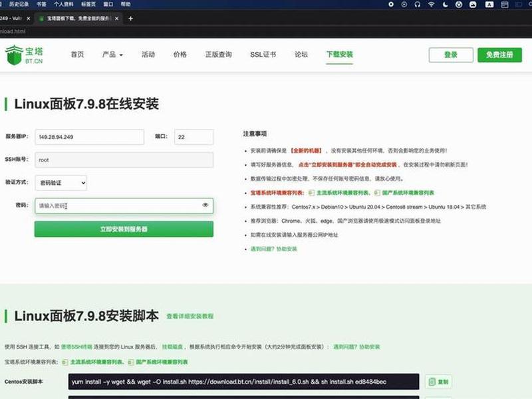
Task: Open 挂载磁盘 link
Action: coord(172,346)
